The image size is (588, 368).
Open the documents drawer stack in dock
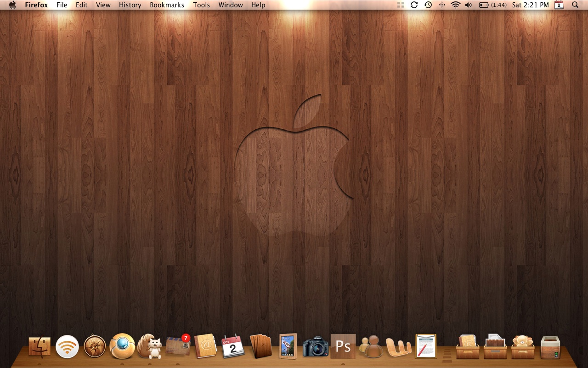coord(495,346)
